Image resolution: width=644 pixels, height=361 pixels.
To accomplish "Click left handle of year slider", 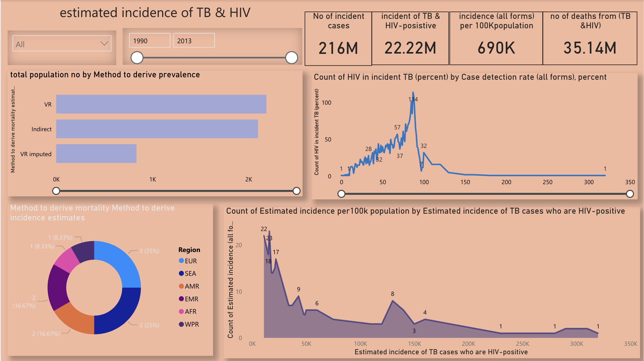I will [x=137, y=58].
